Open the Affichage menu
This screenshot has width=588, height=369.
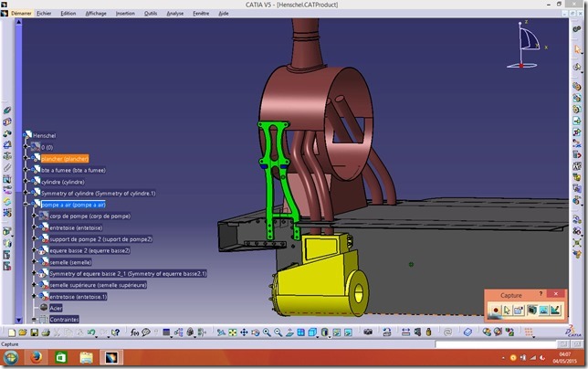click(96, 13)
